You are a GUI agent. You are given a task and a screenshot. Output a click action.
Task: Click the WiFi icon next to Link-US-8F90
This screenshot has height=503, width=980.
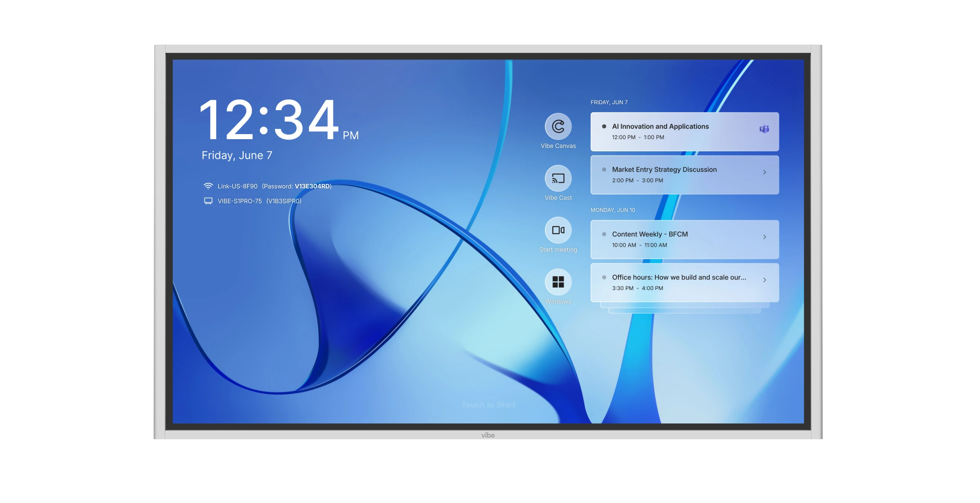[x=208, y=186]
